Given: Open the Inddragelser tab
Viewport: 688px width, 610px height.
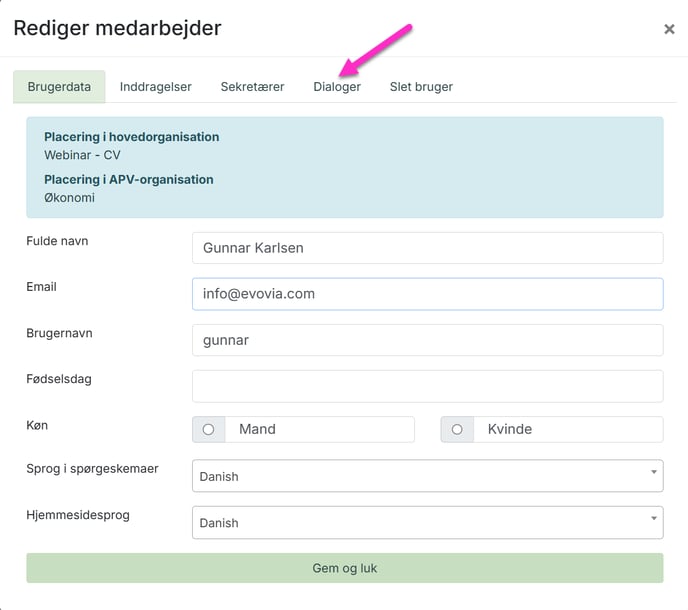Looking at the screenshot, I should point(155,87).
